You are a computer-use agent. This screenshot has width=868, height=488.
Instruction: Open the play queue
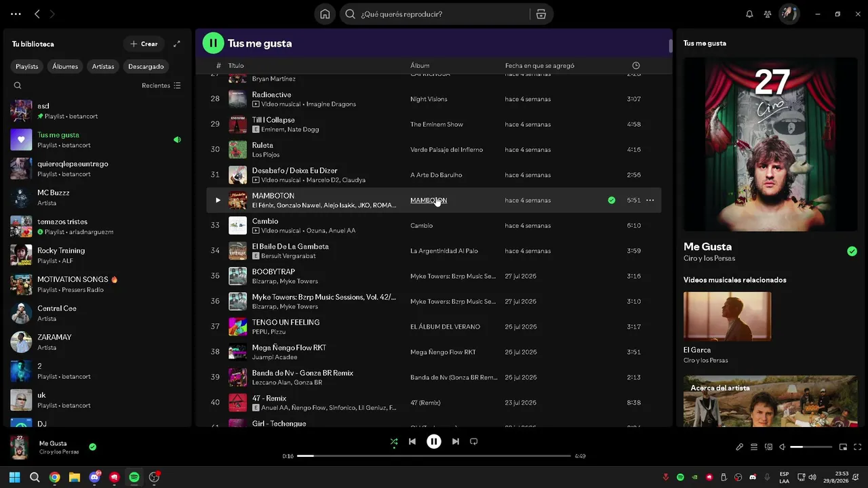pos(754,447)
